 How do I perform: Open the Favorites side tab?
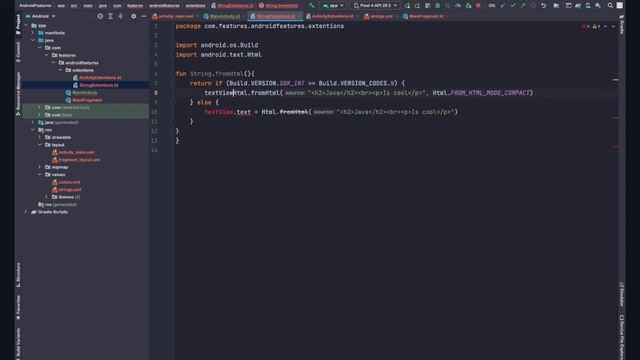click(18, 307)
